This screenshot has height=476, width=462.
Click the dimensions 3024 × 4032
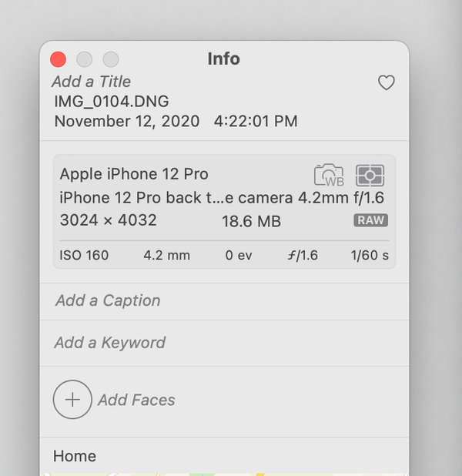pos(109,220)
